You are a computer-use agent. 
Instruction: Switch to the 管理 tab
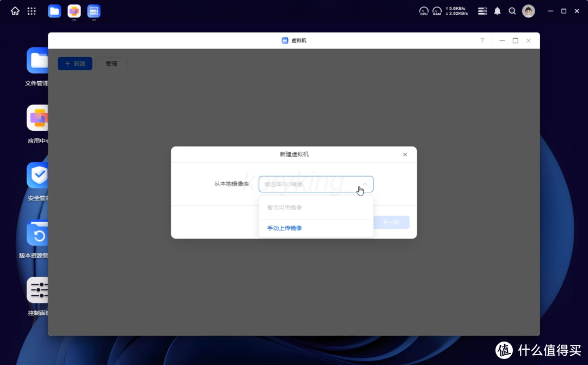point(112,63)
